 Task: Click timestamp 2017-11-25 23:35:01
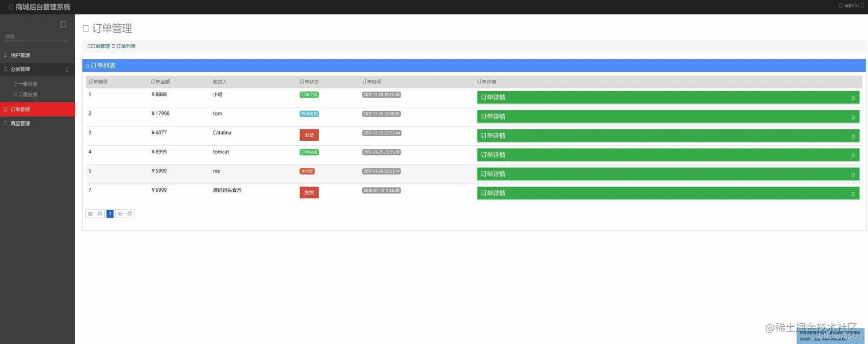(x=381, y=152)
